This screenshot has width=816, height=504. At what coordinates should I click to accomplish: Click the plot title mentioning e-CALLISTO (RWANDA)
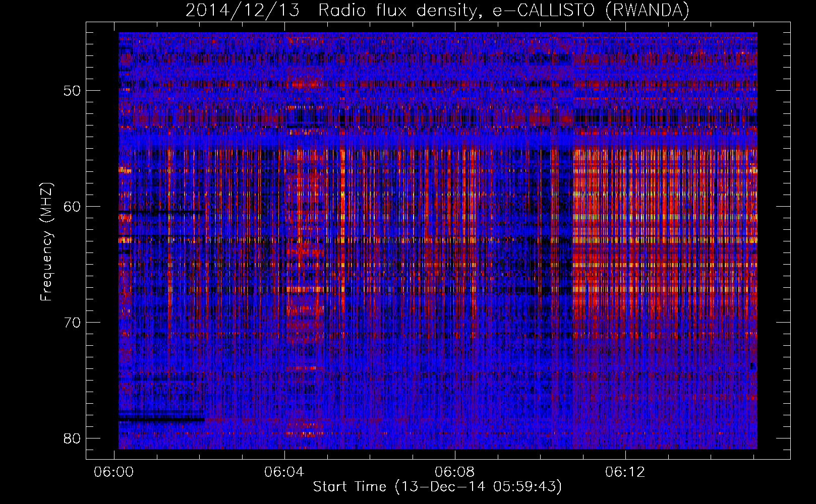[x=437, y=11]
